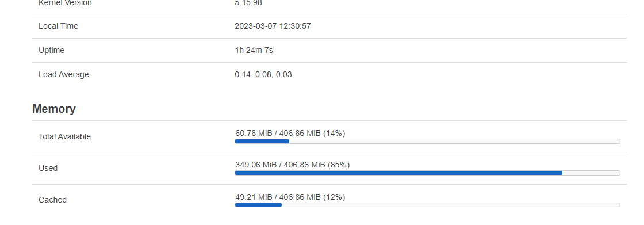The image size is (644, 225).
Task: Click the Load Average label
Action: pyautogui.click(x=64, y=75)
